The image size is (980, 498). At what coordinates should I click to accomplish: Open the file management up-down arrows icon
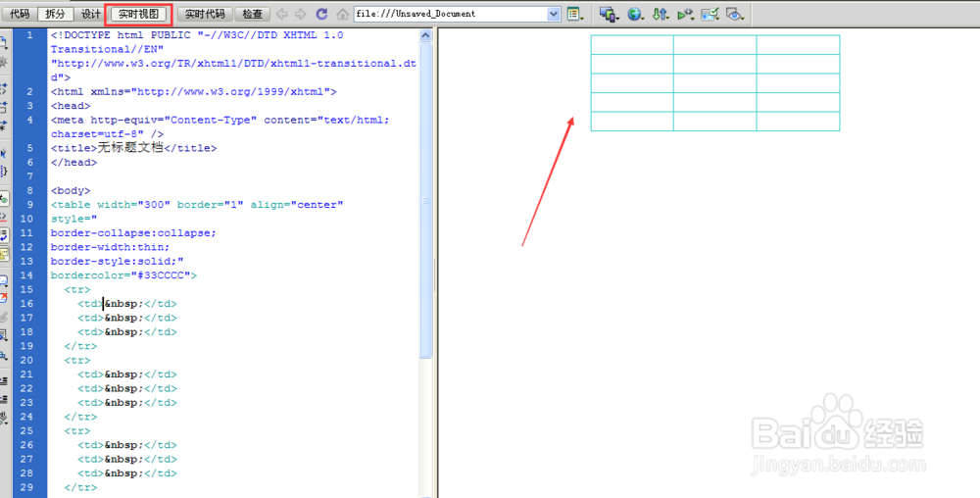[x=660, y=14]
